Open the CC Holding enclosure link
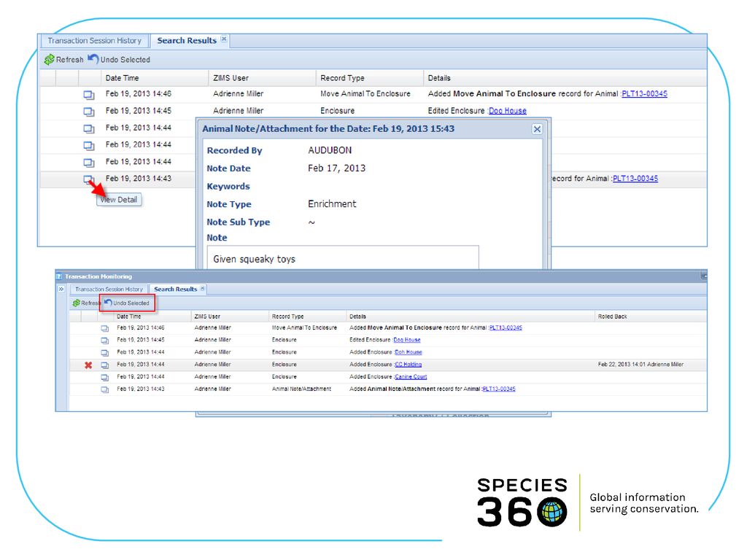This screenshot has width=747, height=560. (x=409, y=365)
